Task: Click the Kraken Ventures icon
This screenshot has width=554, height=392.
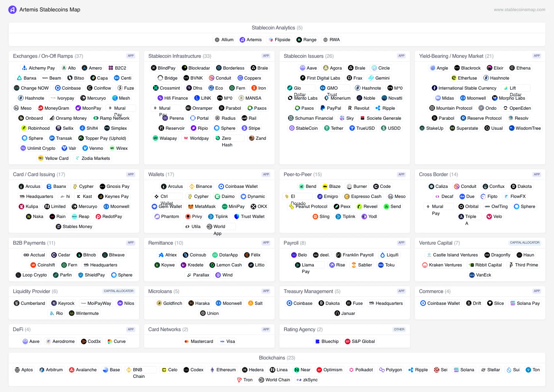Action: coord(425,265)
